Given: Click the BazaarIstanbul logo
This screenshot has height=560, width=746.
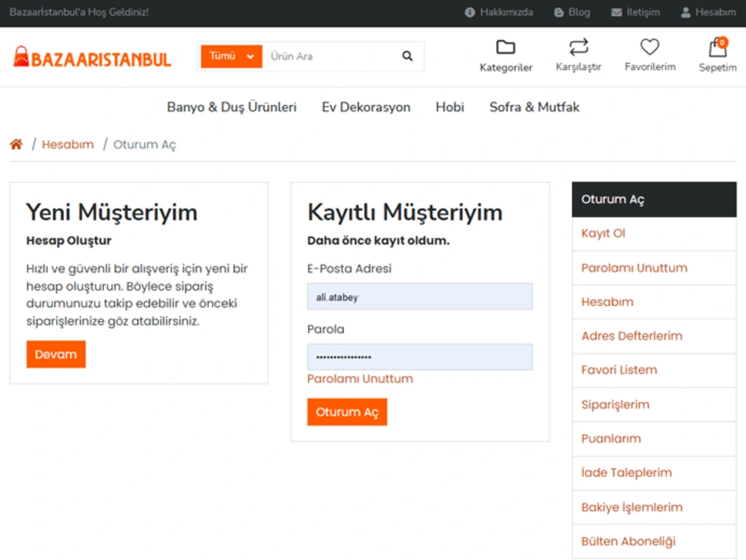Looking at the screenshot, I should [93, 57].
